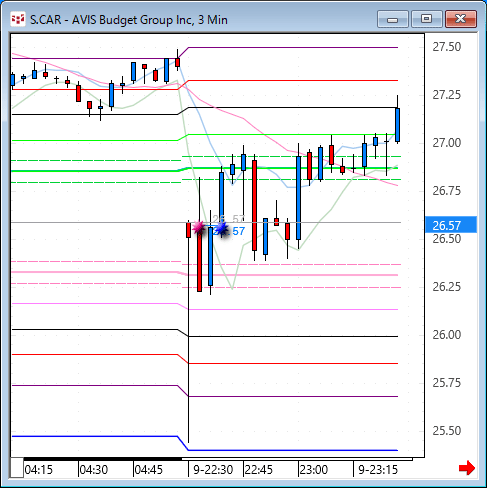Click the last blue candlestick on the right
487x488 pixels.
pos(397,125)
